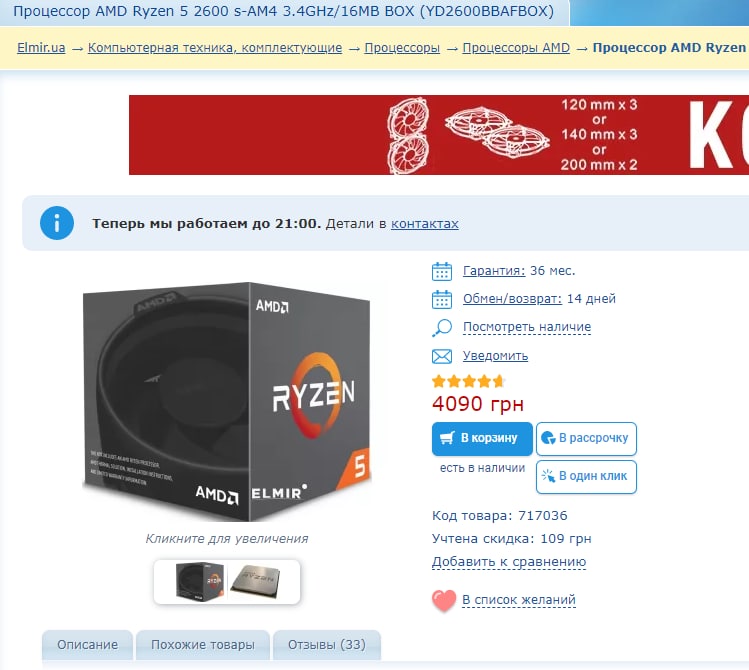Click the magnifier availability icon

442,328
